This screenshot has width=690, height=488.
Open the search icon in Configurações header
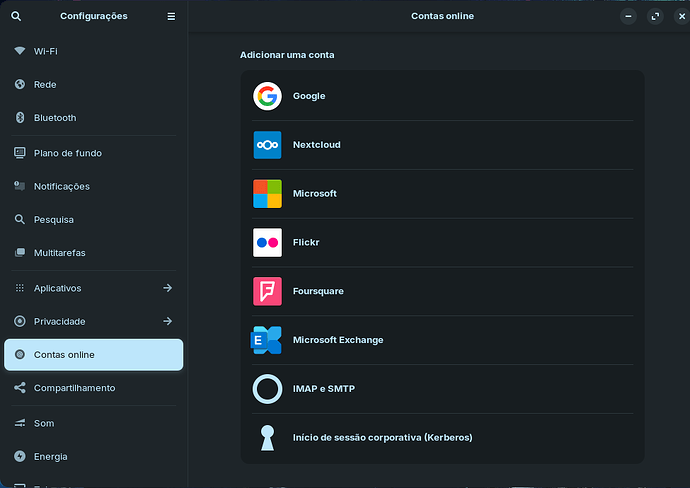tap(16, 16)
